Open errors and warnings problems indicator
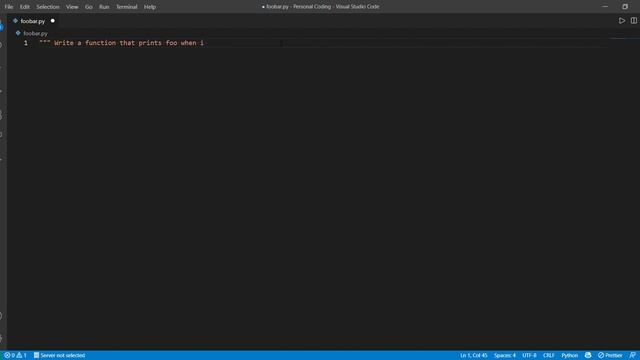The image size is (640, 360). [x=15, y=355]
